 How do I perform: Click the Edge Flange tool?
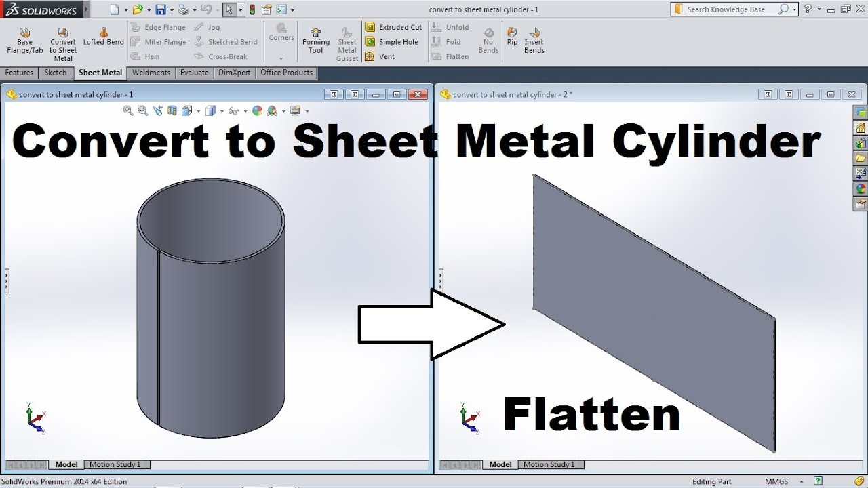click(x=157, y=27)
